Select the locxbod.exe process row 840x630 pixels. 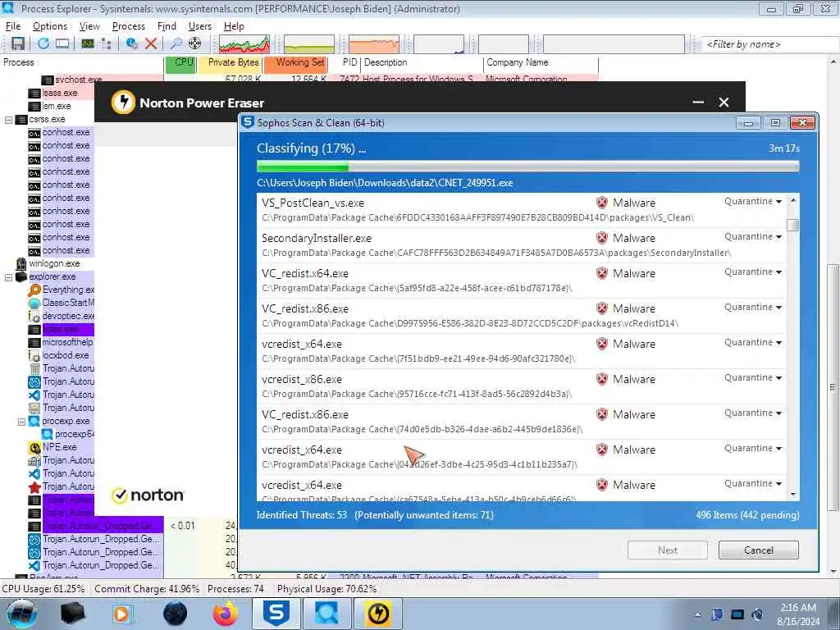click(66, 356)
